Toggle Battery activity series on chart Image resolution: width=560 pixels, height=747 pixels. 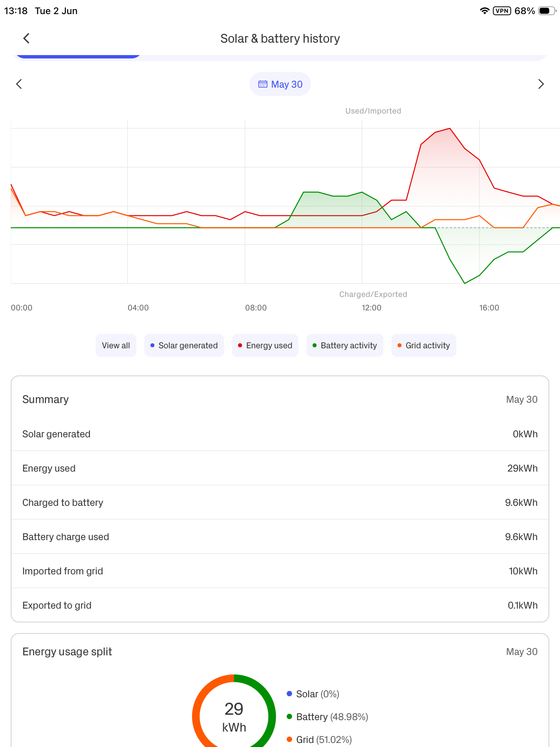coord(345,345)
